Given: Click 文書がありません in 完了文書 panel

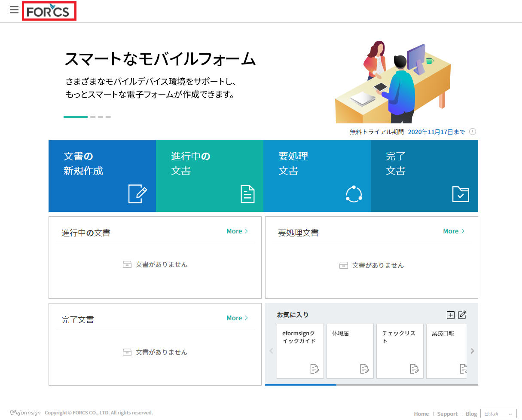Looking at the screenshot, I should (x=162, y=352).
